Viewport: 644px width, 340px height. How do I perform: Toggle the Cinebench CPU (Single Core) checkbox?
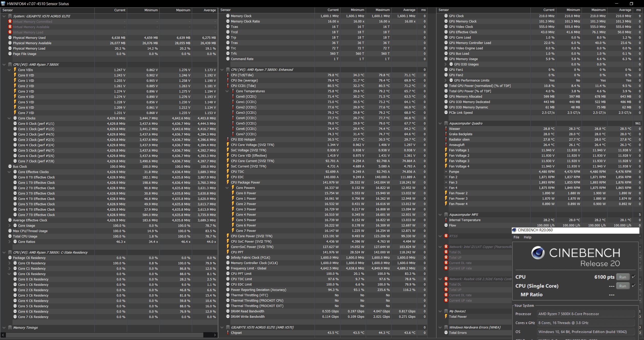pos(634,286)
